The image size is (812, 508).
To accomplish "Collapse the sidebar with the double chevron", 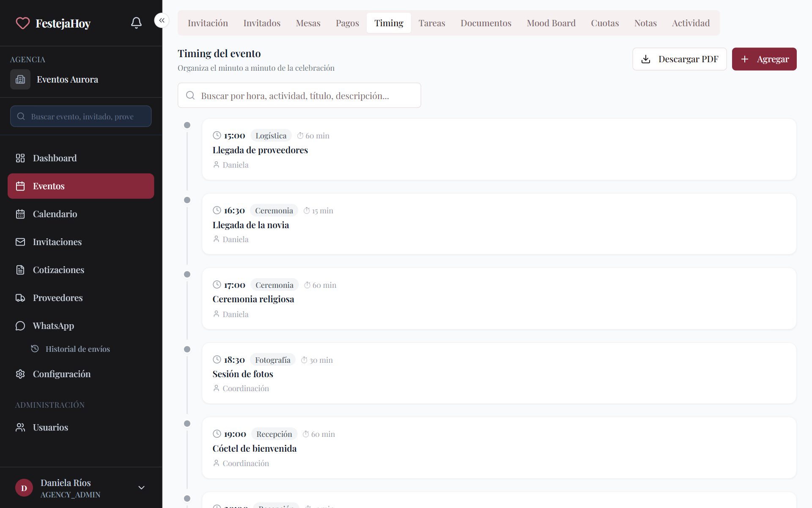I will (x=162, y=20).
